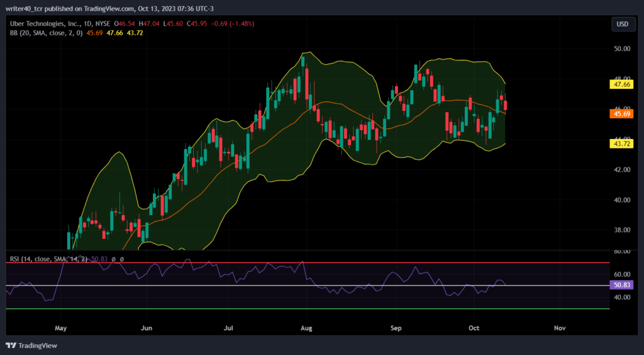644x355 pixels.
Task: Select the high value H47.04
Action: tap(150, 25)
